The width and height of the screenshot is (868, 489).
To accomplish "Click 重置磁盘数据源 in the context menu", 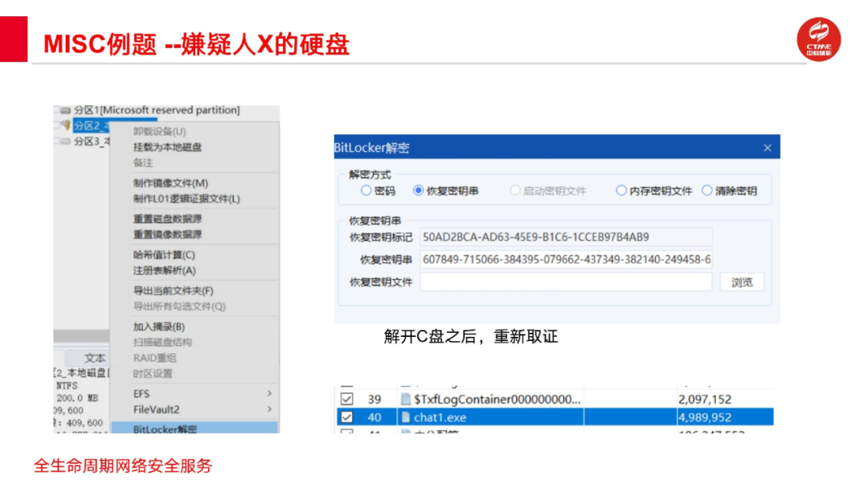I will click(x=167, y=219).
